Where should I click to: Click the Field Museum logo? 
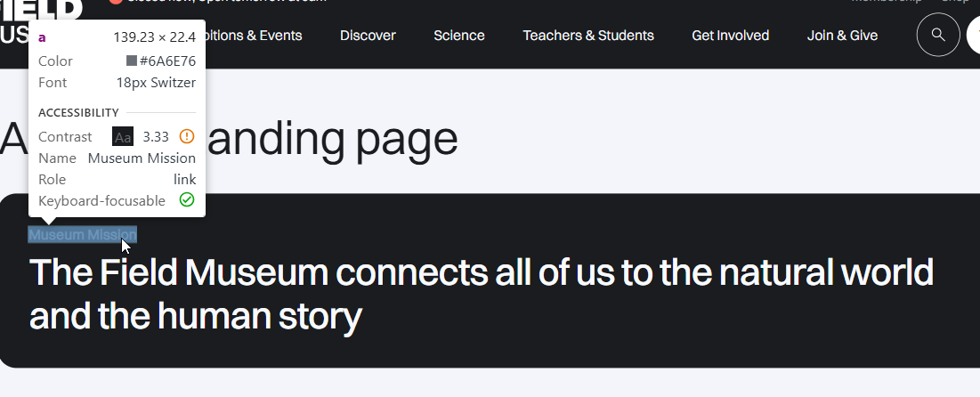[40, 20]
